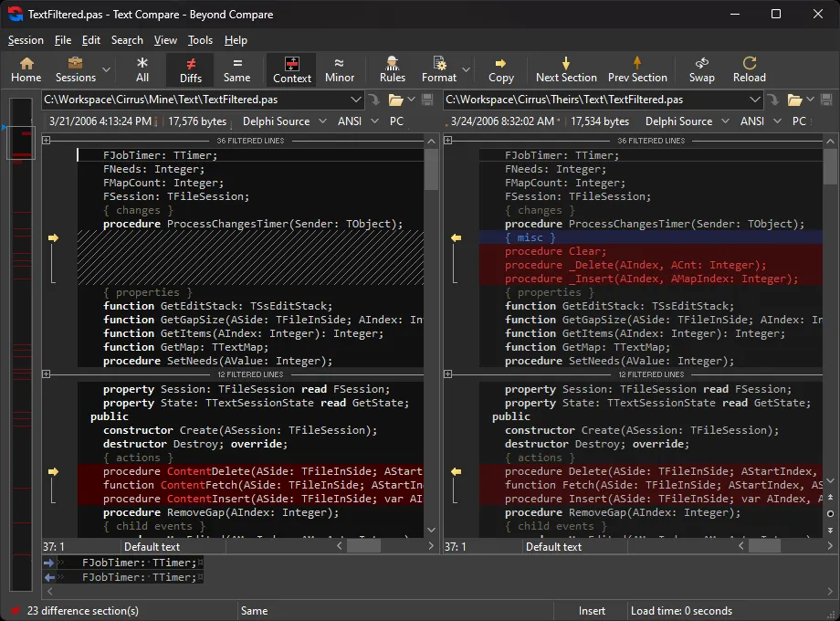
Task: Open the Sessions dropdown arrow
Action: 107,70
